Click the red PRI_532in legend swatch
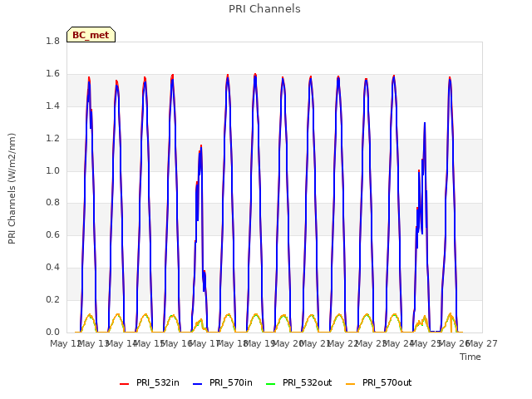This screenshot has width=532, height=399. [124, 384]
